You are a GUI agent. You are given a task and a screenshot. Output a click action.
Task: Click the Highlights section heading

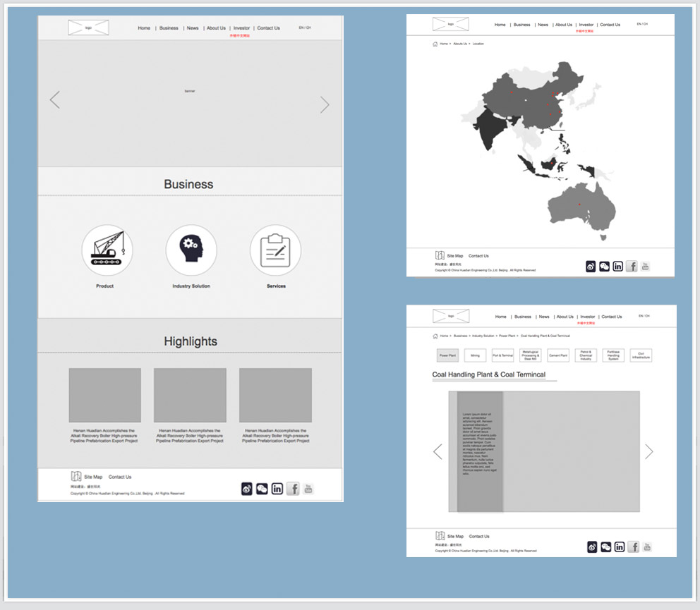[191, 341]
